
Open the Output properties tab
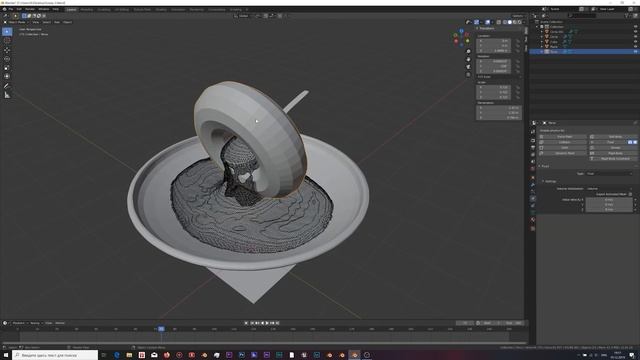(x=533, y=147)
